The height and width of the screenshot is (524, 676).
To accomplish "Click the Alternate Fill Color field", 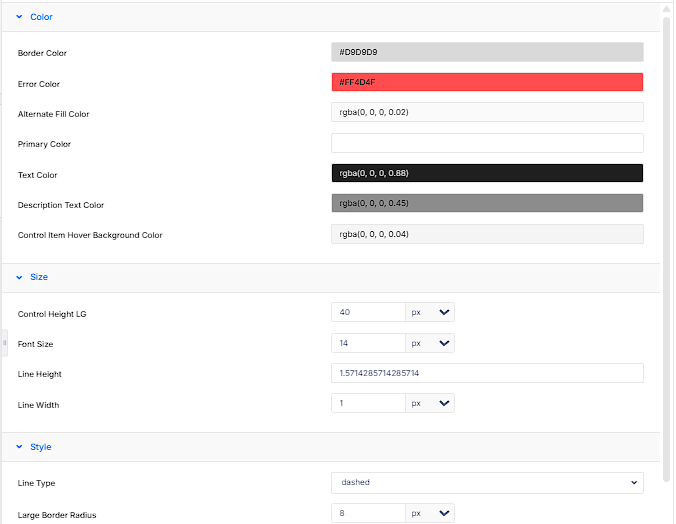I will click(487, 112).
